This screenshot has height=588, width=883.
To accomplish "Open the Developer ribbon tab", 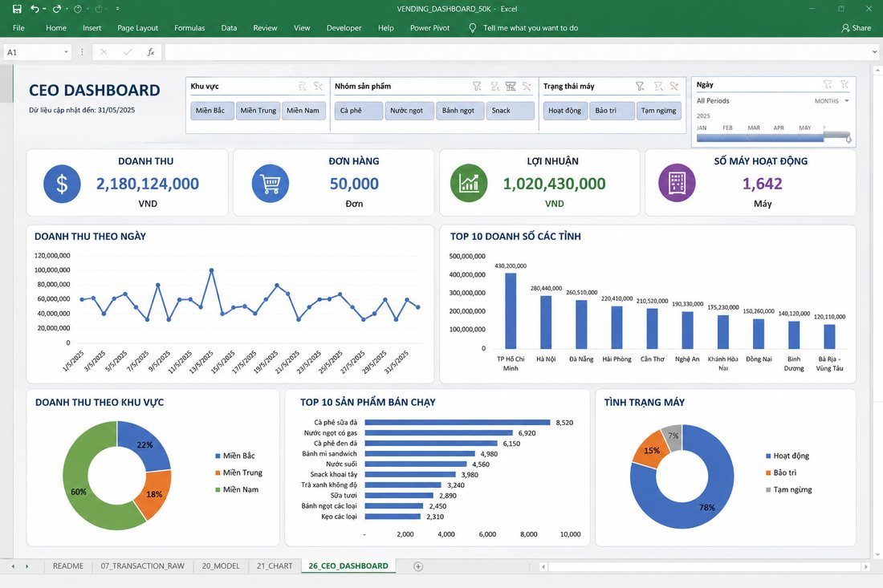I will pyautogui.click(x=344, y=28).
